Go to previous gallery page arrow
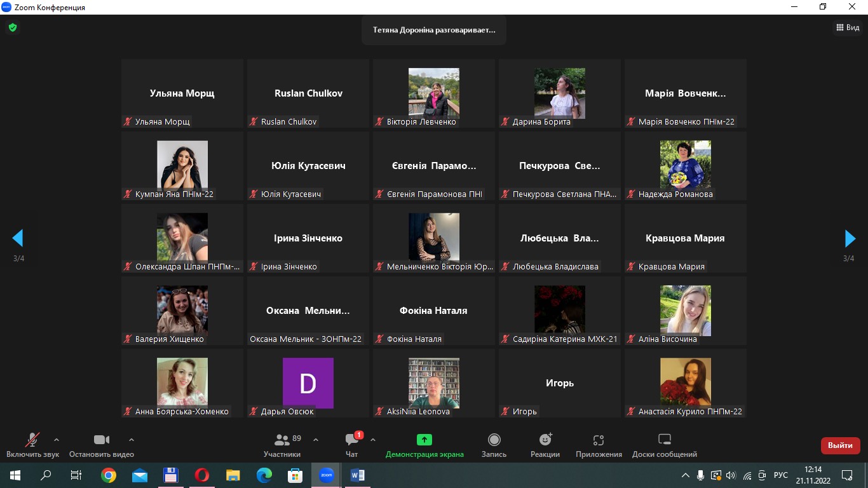This screenshot has width=868, height=488. coord(18,238)
